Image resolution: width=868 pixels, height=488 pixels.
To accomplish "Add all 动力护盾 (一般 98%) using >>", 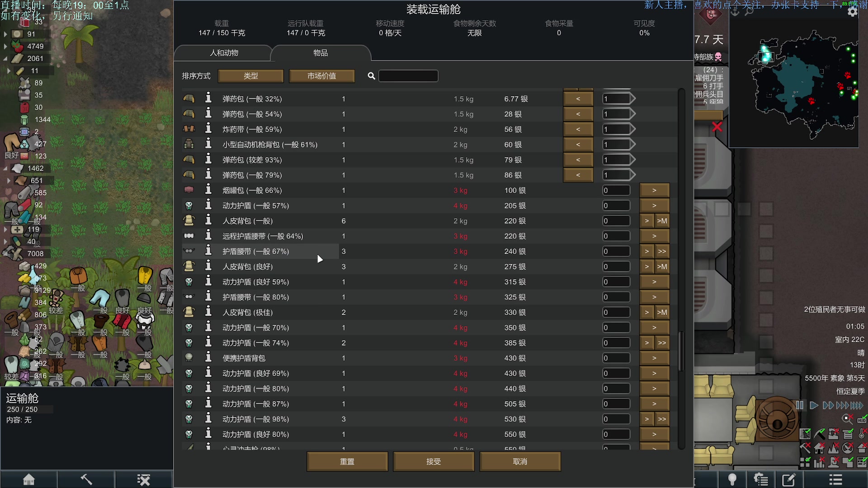I will click(662, 419).
